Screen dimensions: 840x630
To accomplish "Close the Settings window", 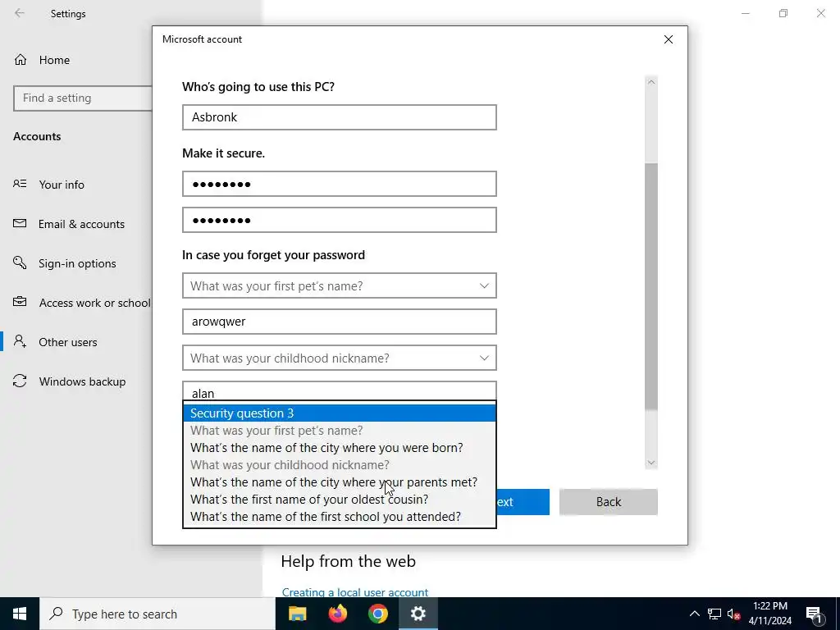I will click(x=820, y=13).
